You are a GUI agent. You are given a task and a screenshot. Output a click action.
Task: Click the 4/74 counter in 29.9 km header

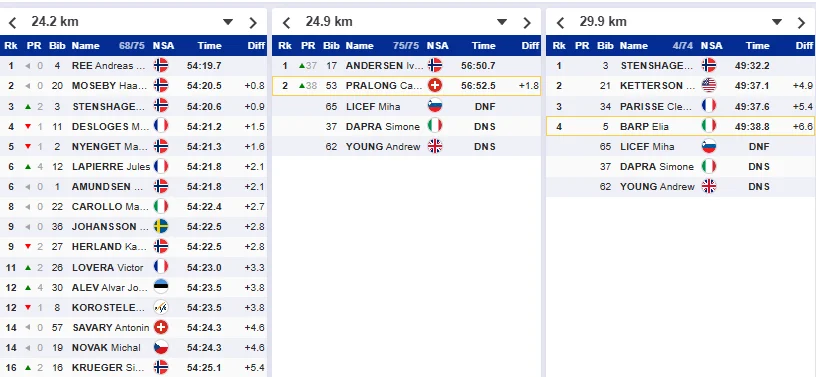pyautogui.click(x=682, y=46)
